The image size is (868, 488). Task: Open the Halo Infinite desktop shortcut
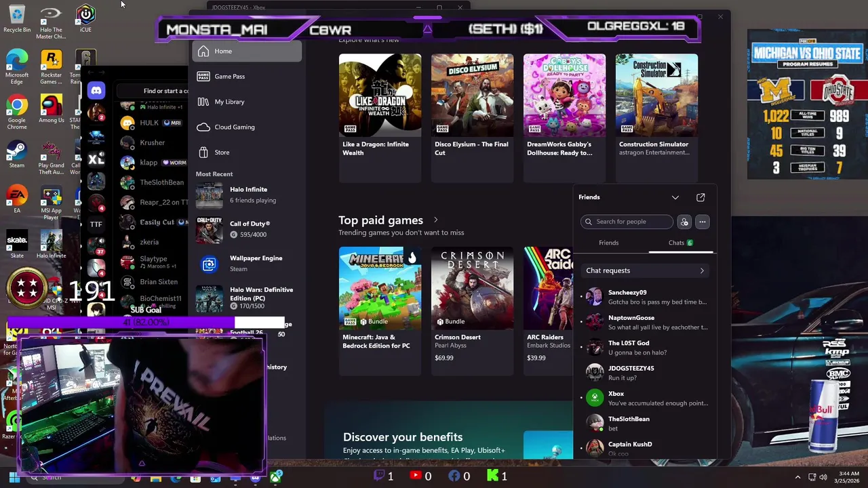pyautogui.click(x=51, y=245)
